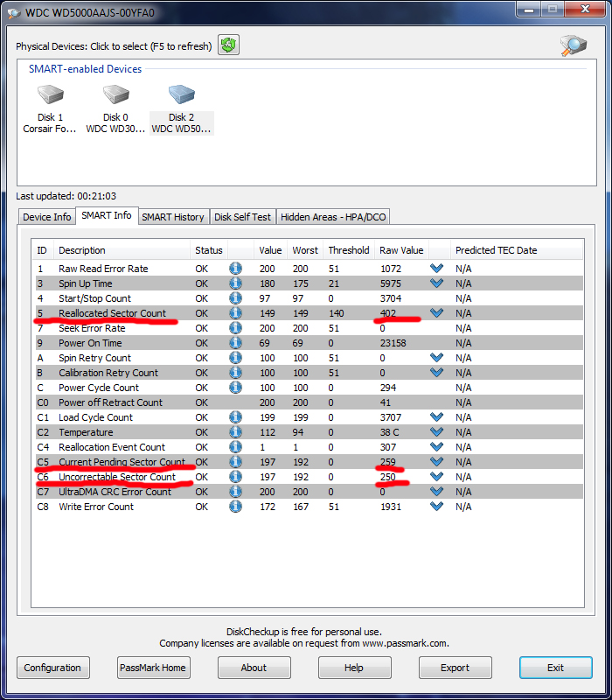Screen dimensions: 612x700
Task: Click raw value 23158 for Power On Time
Action: 393,343
